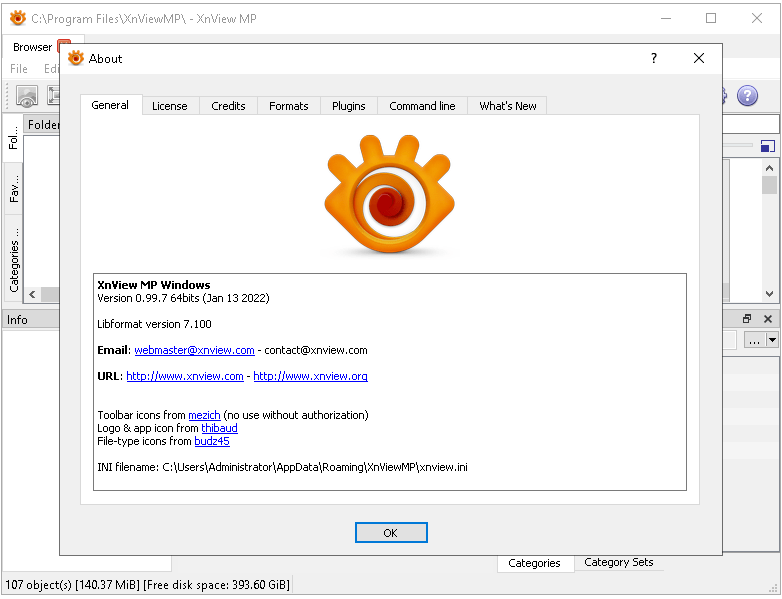This screenshot has height=599, width=782.
Task: Open the Favorites vertical side tab
Action: click(13, 189)
